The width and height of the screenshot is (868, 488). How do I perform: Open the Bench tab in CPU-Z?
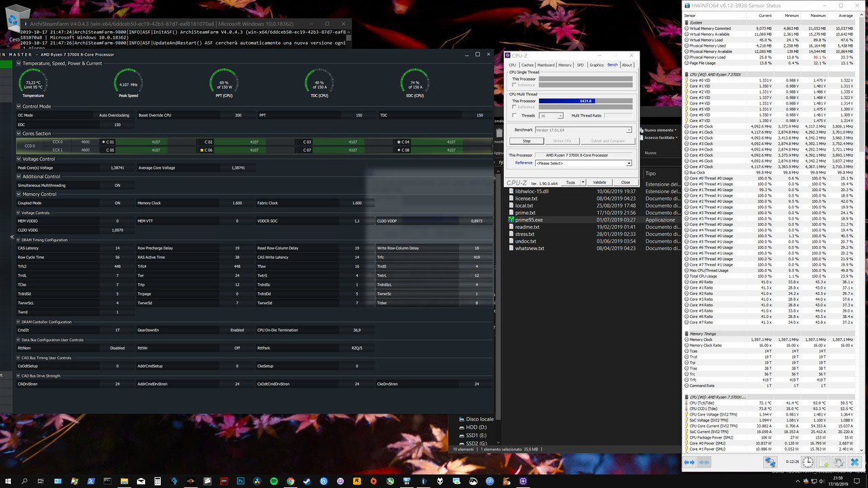point(612,65)
